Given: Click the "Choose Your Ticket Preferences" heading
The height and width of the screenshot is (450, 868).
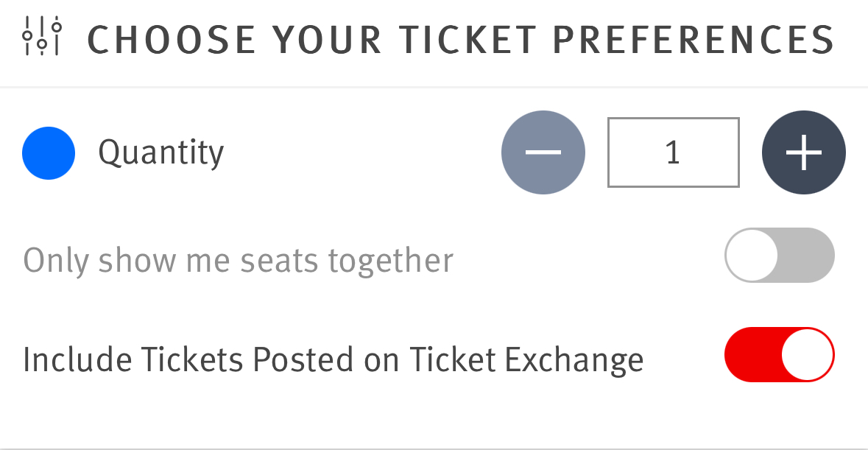Looking at the screenshot, I should coord(460,40).
